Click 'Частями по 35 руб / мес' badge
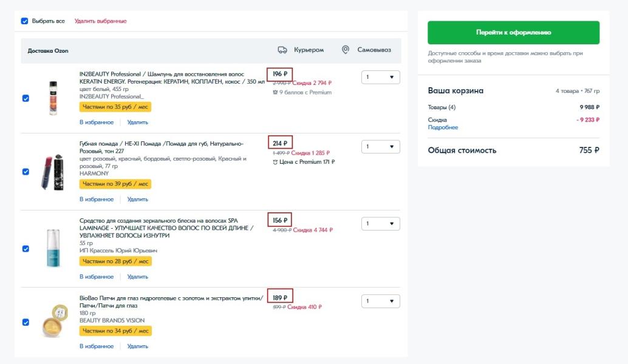 (115, 107)
